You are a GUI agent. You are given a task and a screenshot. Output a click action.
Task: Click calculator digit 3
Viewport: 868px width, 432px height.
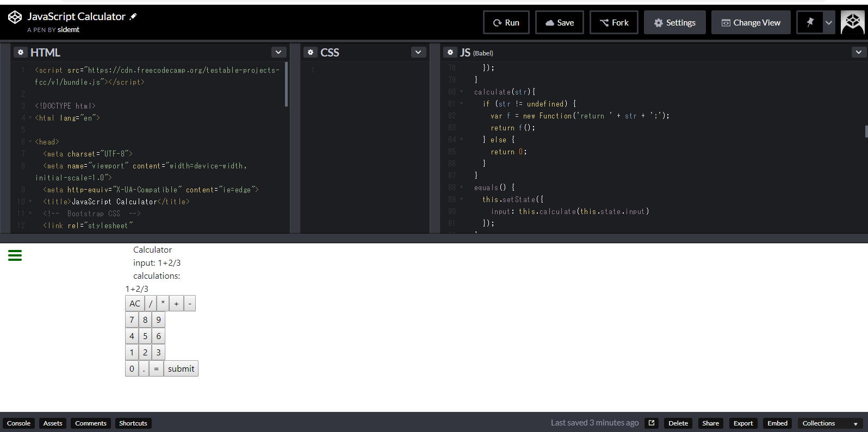[x=158, y=352]
